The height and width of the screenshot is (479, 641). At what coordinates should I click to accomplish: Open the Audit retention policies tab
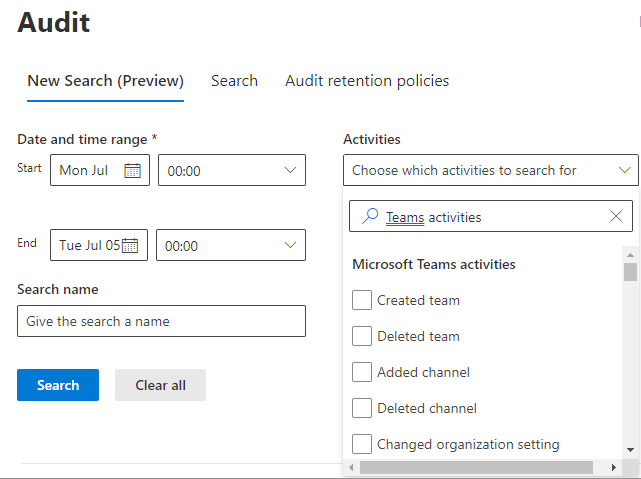(367, 81)
